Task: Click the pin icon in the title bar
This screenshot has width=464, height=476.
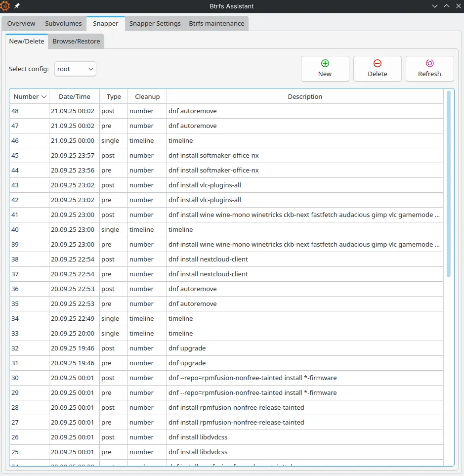Action: (x=17, y=6)
